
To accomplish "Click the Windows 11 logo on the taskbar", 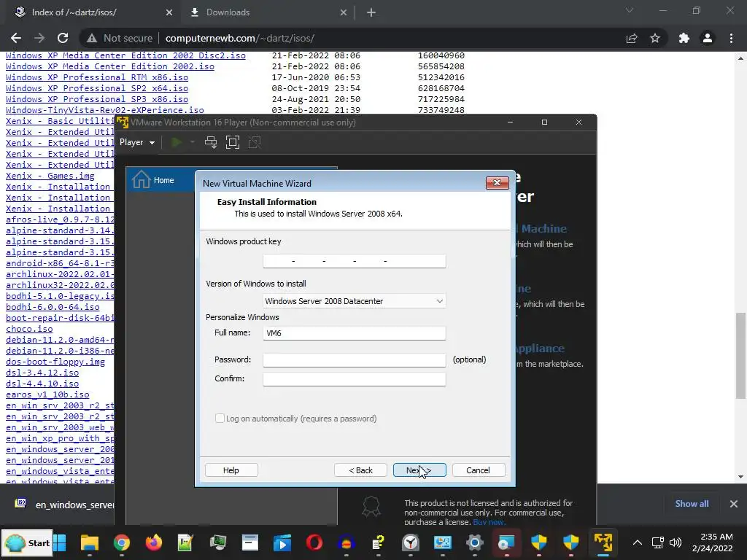I will coord(60,542).
